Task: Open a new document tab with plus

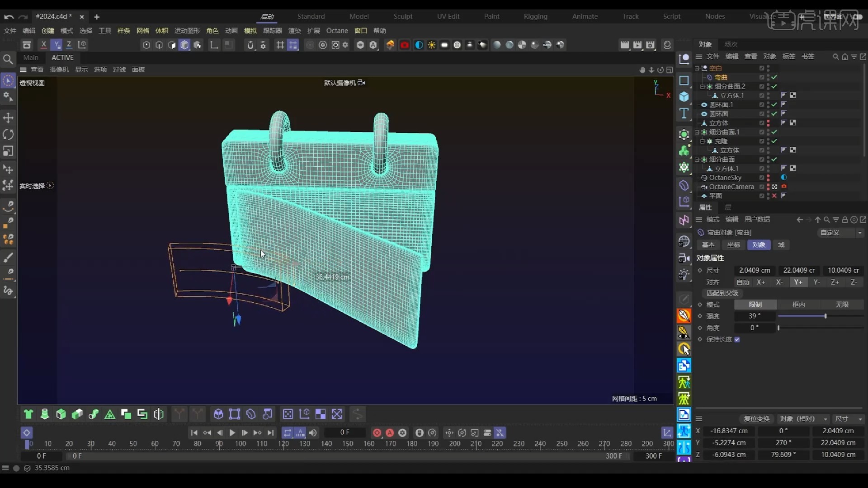Action: point(97,17)
